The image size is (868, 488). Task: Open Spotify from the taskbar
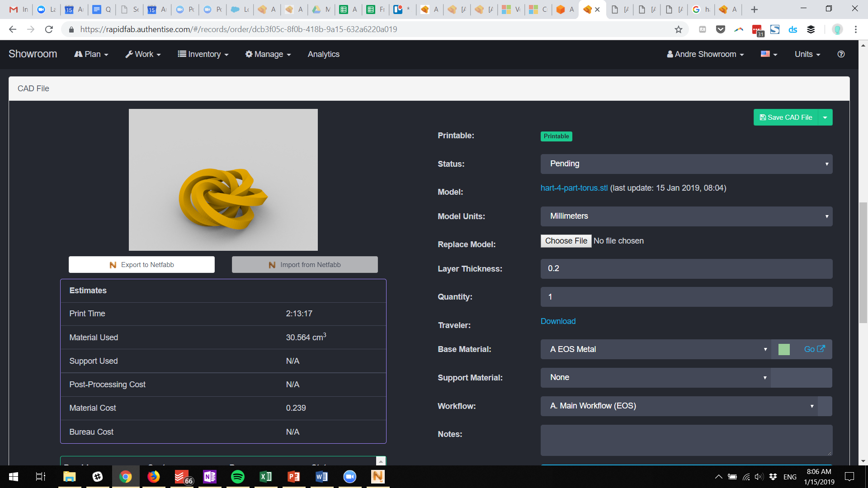237,477
